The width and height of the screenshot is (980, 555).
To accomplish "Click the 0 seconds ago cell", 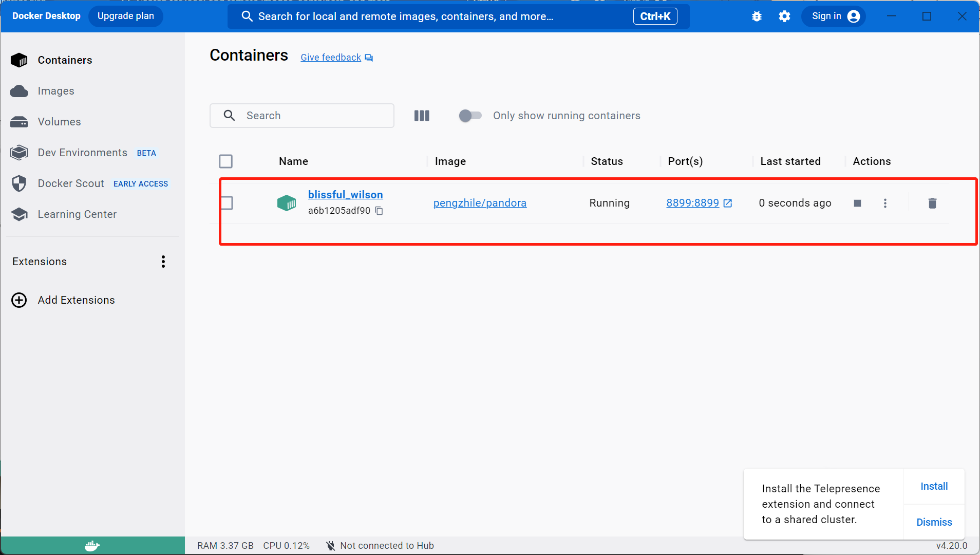I will pyautogui.click(x=795, y=203).
